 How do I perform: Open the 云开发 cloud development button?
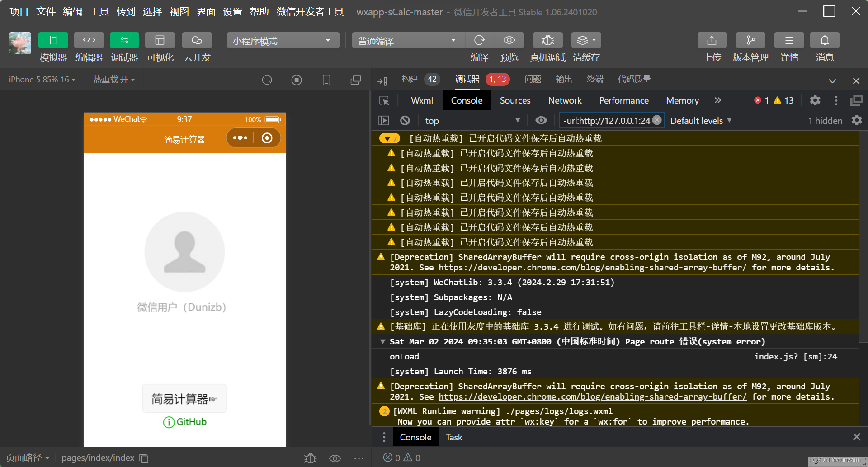click(x=197, y=40)
